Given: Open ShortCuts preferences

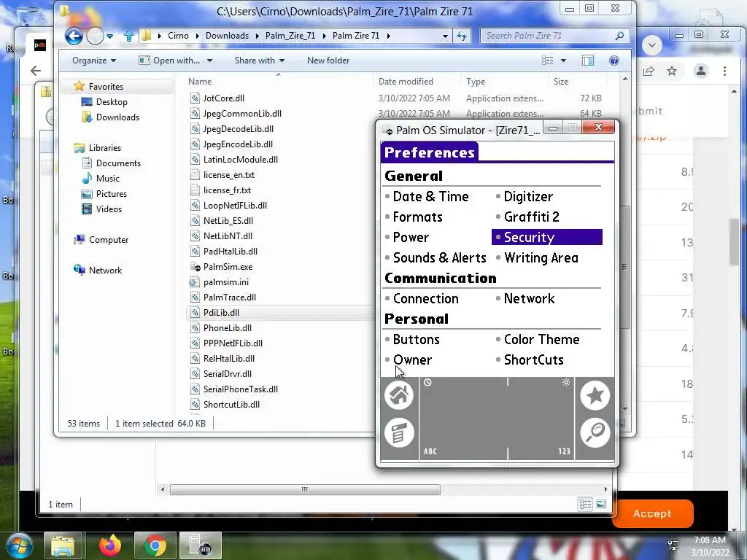Looking at the screenshot, I should [x=533, y=360].
